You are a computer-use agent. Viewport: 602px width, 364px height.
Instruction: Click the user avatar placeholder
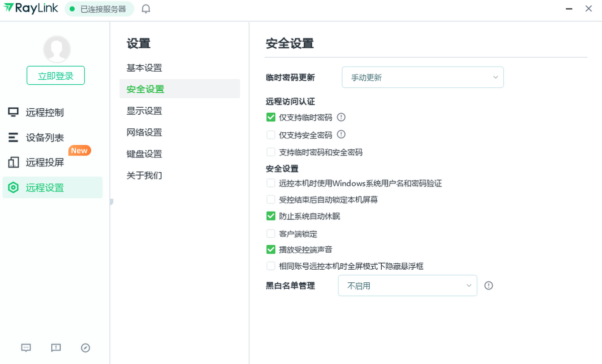click(x=57, y=49)
